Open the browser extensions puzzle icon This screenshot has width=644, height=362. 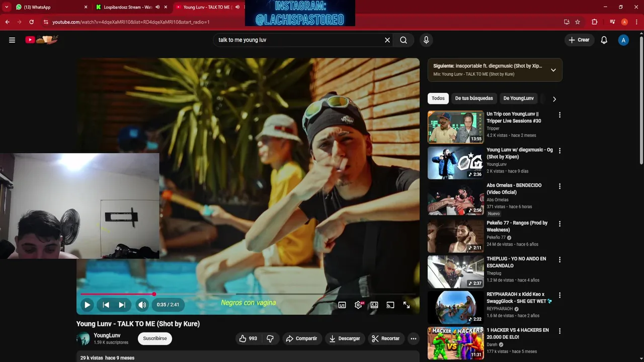594,22
